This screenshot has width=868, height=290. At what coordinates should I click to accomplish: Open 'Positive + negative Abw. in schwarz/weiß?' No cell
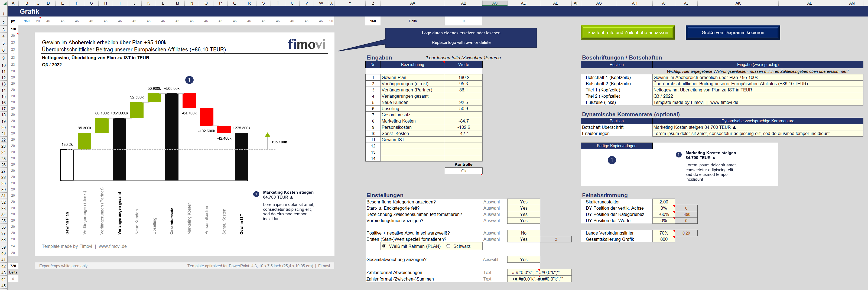point(524,233)
